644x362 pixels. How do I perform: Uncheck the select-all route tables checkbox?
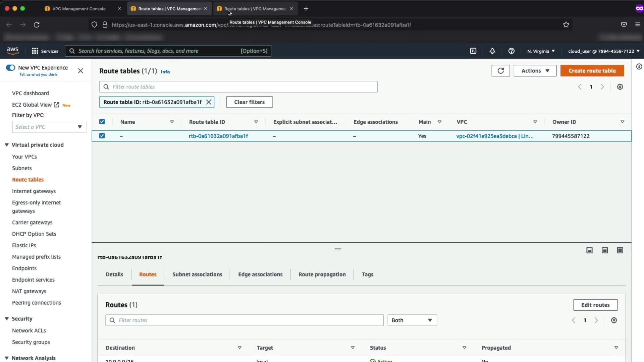click(x=102, y=122)
